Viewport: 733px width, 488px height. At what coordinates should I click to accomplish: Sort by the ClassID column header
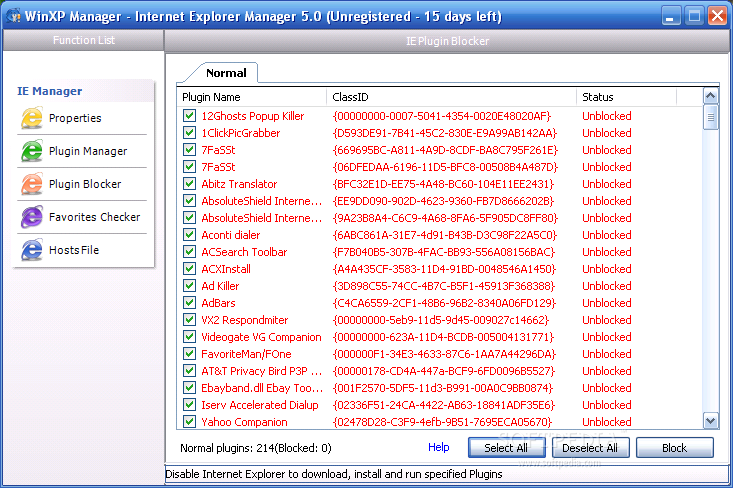click(x=451, y=97)
